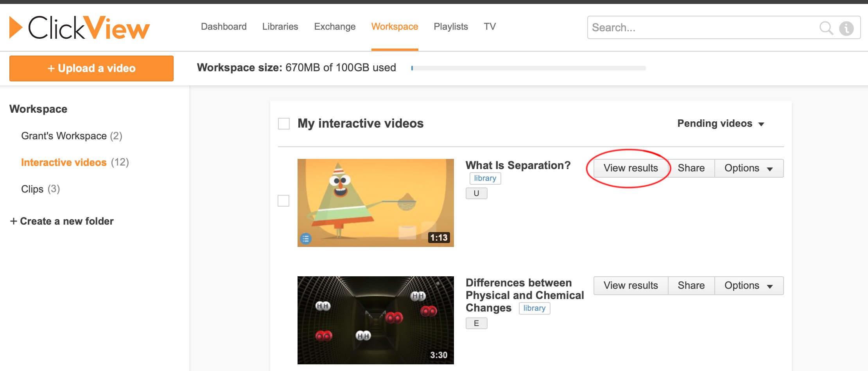The width and height of the screenshot is (868, 371).
Task: Click the U rating badge
Action: [x=476, y=193]
